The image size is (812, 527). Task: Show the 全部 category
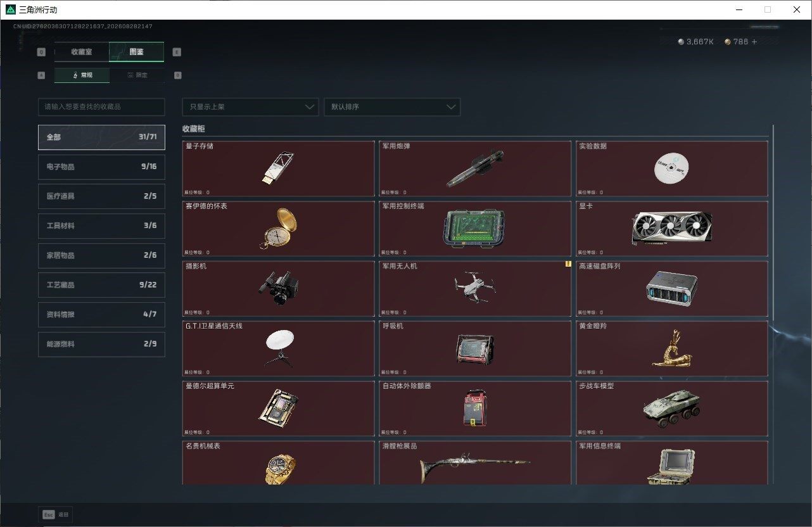[x=101, y=137]
